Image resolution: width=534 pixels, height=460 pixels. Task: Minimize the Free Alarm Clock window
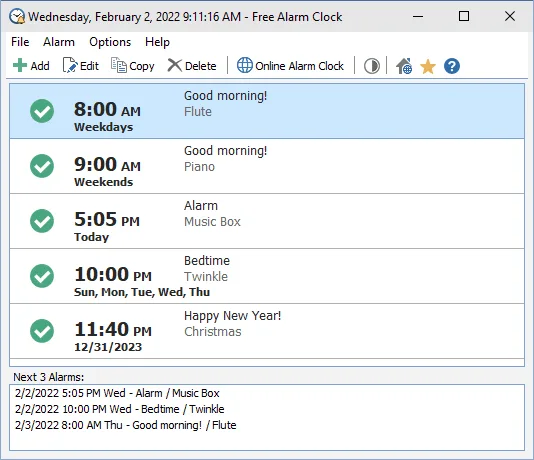click(418, 16)
